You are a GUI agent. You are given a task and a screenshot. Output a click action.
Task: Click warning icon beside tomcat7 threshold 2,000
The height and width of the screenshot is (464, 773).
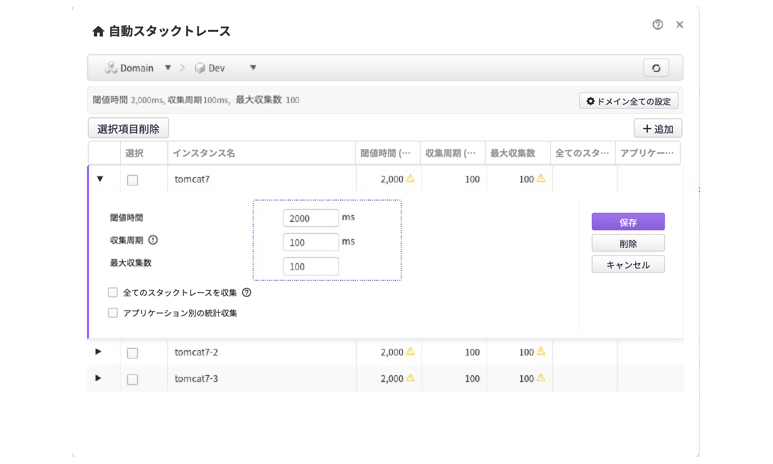[x=410, y=178]
